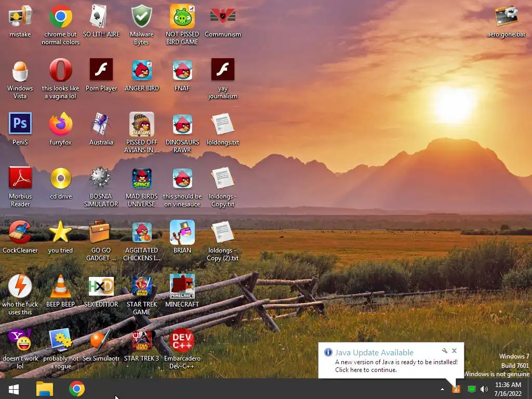
Task: Select the 'loldongs.txt' text file
Action: pos(222,124)
